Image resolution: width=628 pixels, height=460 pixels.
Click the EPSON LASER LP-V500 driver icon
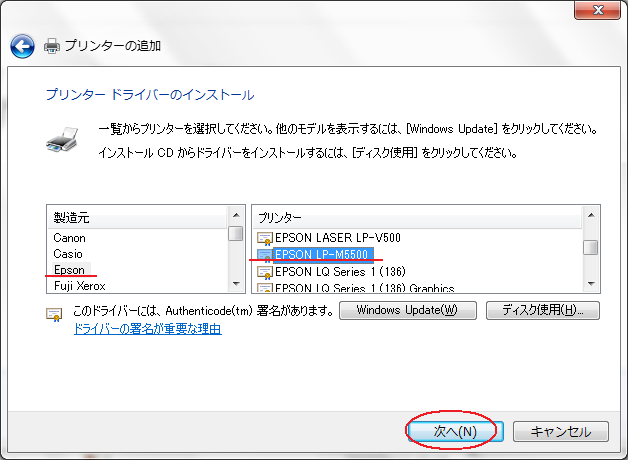[x=265, y=238]
